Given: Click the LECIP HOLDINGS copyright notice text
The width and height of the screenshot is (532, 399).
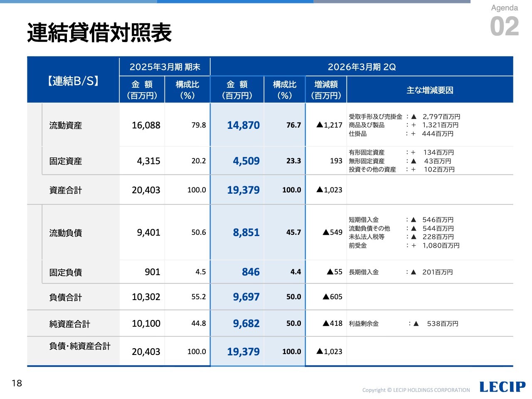Looking at the screenshot, I should pyautogui.click(x=416, y=390).
